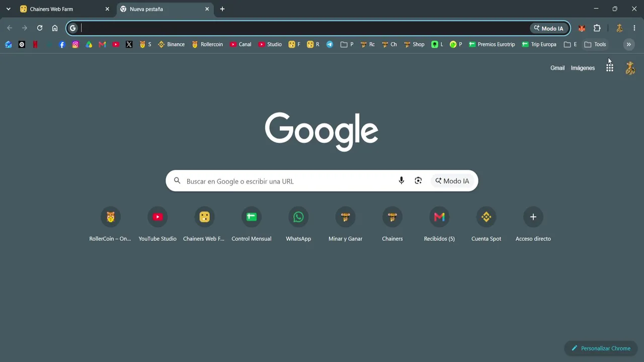
Task: Open the X (Twitter) bookmark icon
Action: pyautogui.click(x=129, y=44)
